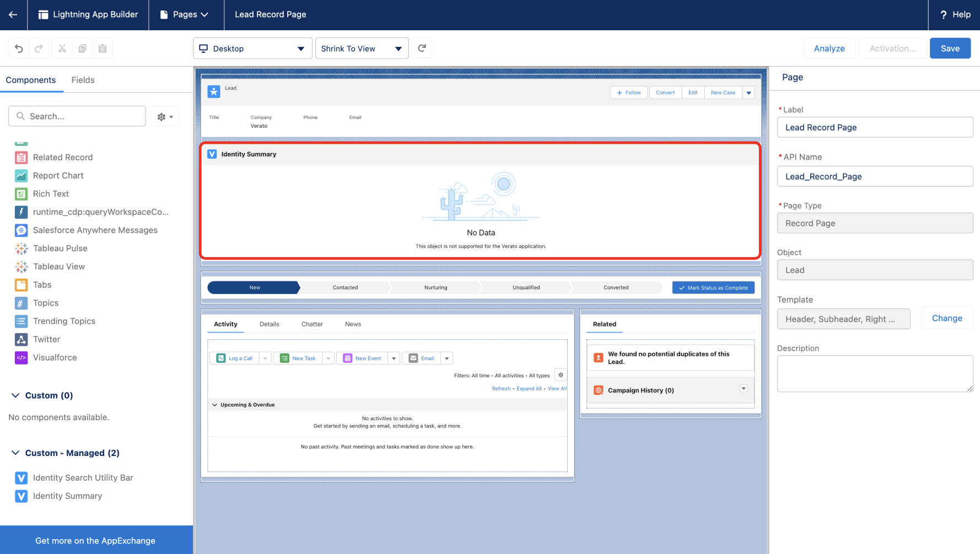Open the Desktop form factor dropdown
The height and width of the screenshot is (554, 980).
[252, 48]
